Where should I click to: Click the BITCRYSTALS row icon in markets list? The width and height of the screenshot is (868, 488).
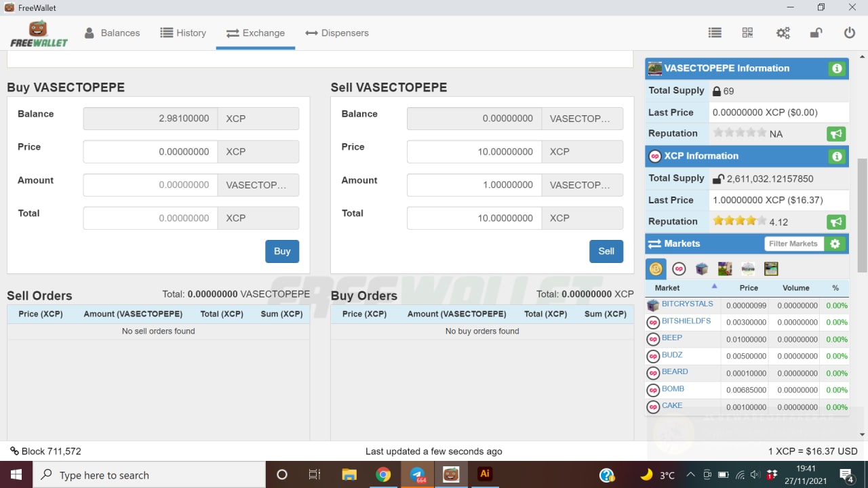[653, 305]
